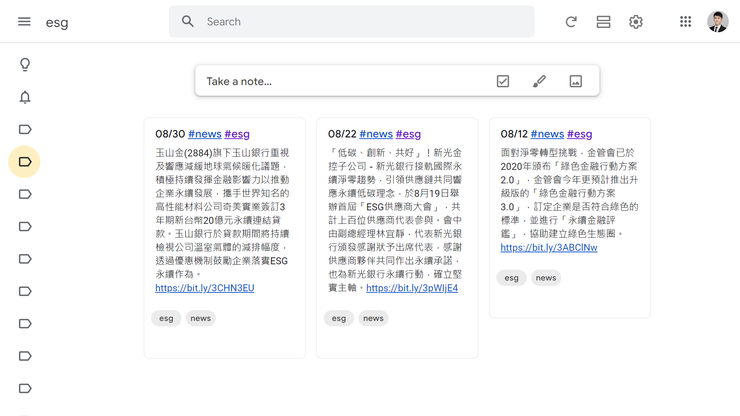Click #news hashtag in the 08/30 note
Image resolution: width=740 pixels, height=416 pixels.
204,134
